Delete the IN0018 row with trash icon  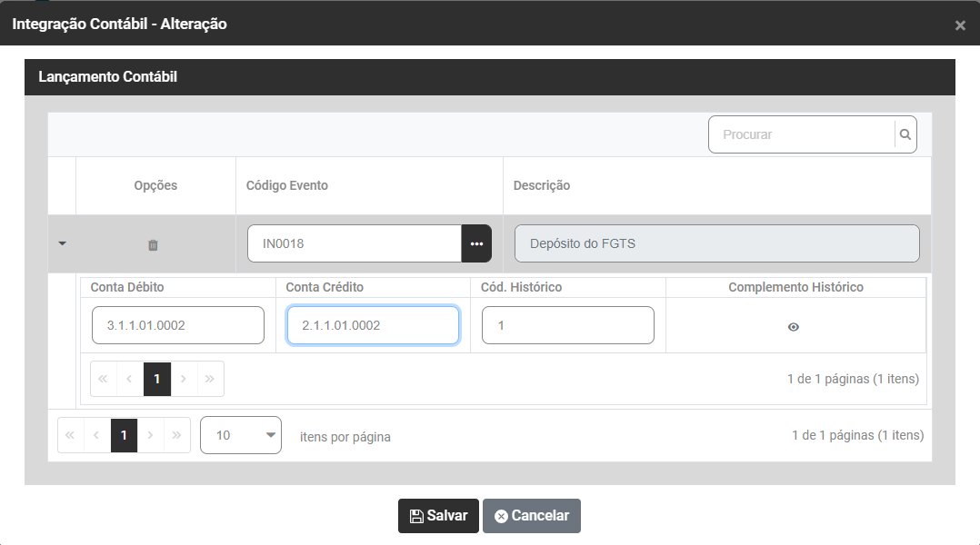(x=153, y=244)
